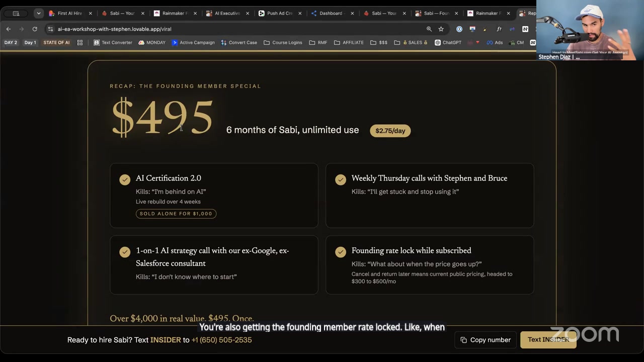Click the Copy number button
The height and width of the screenshot is (362, 644).
486,340
